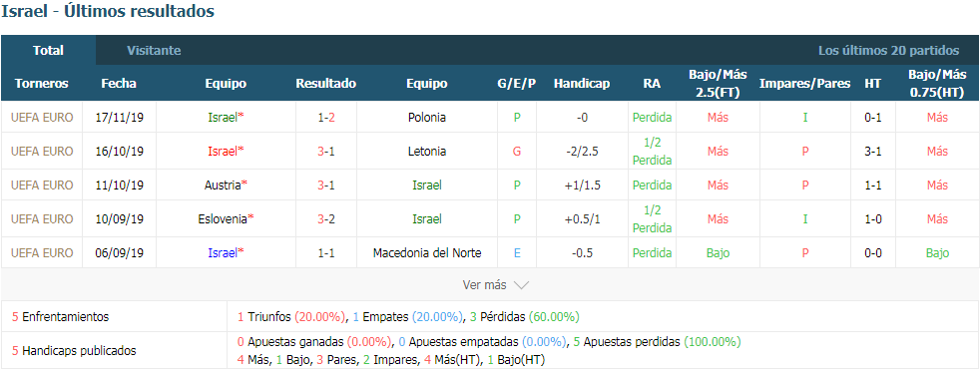Click UEFA EURO tournament on 17/11/19 row
The width and height of the screenshot is (980, 373).
pos(42,117)
